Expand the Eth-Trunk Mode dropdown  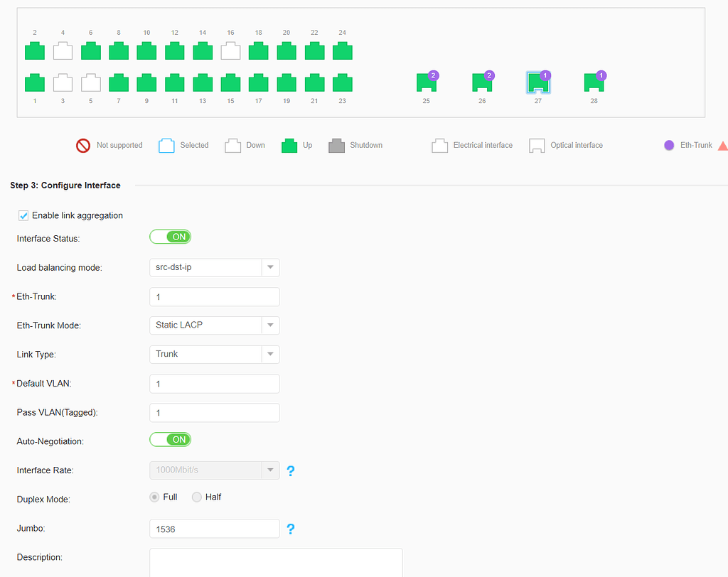point(270,325)
